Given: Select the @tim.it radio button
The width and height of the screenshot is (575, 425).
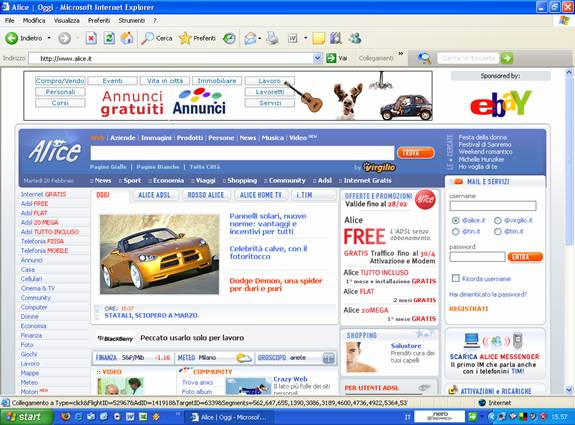Looking at the screenshot, I should click(498, 231).
